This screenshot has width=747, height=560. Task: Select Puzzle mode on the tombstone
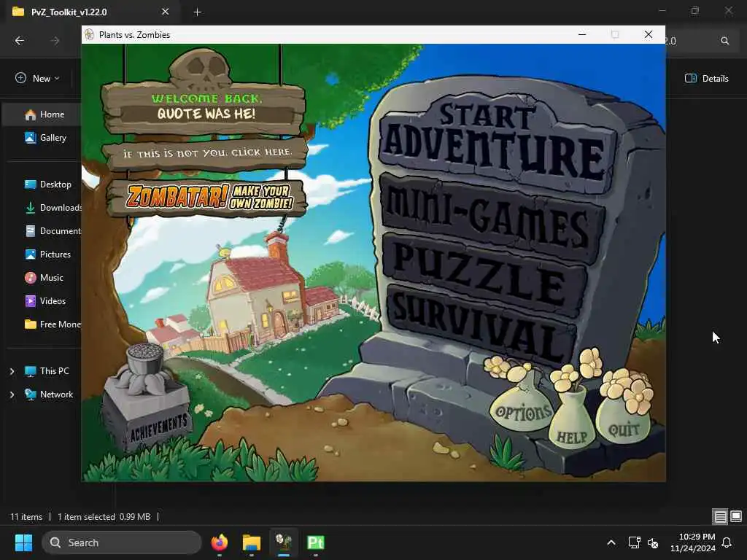click(485, 275)
